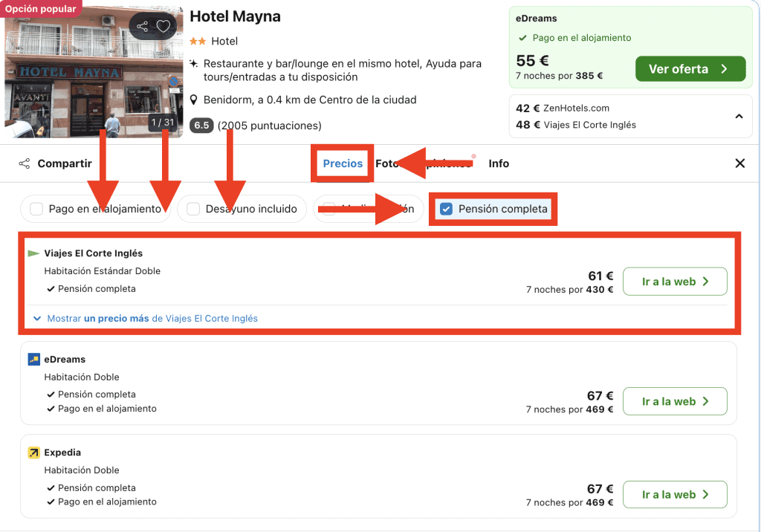The height and width of the screenshot is (532, 761).
Task: Switch to the Precios tab
Action: click(x=343, y=163)
